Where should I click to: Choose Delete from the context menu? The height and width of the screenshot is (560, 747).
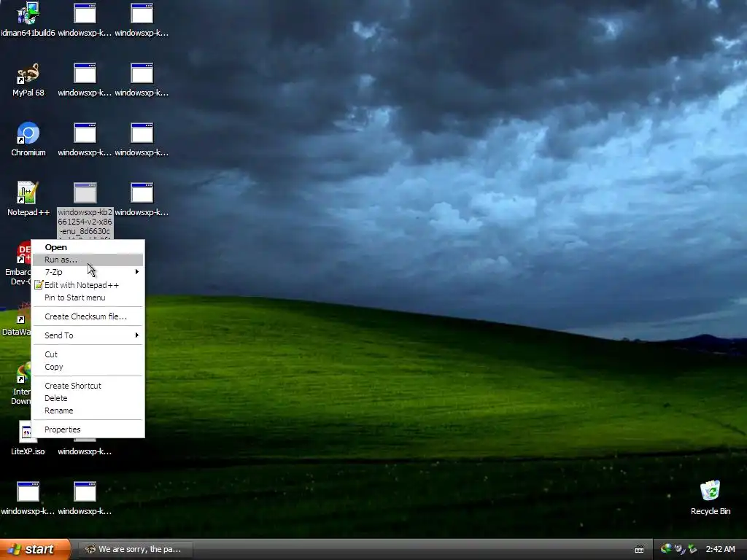(x=88, y=398)
